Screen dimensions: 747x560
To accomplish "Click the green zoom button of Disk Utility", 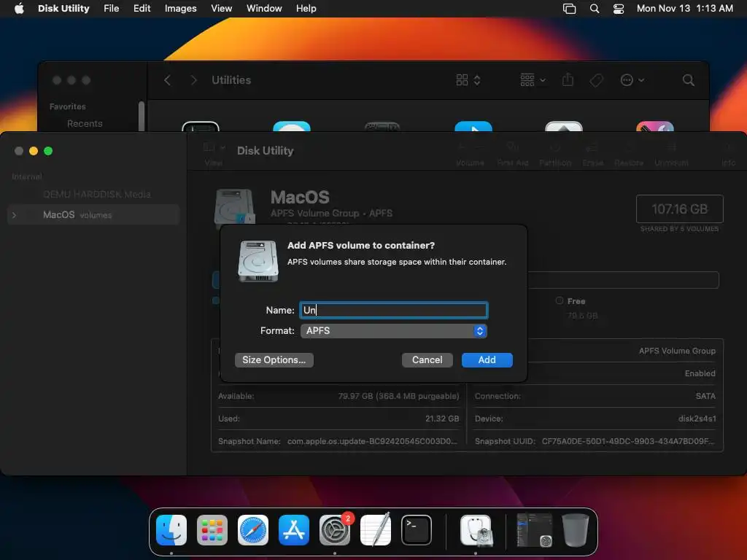I will [48, 151].
